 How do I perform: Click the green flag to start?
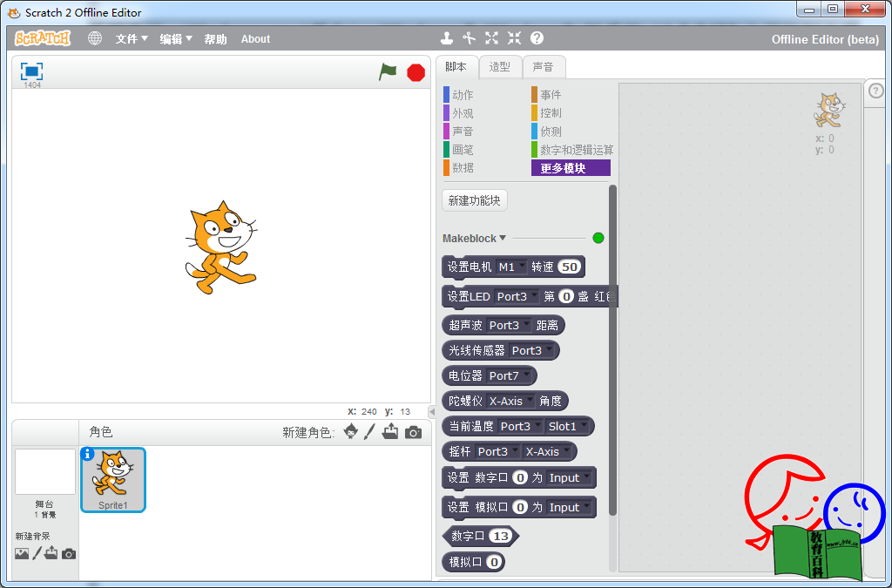[388, 72]
